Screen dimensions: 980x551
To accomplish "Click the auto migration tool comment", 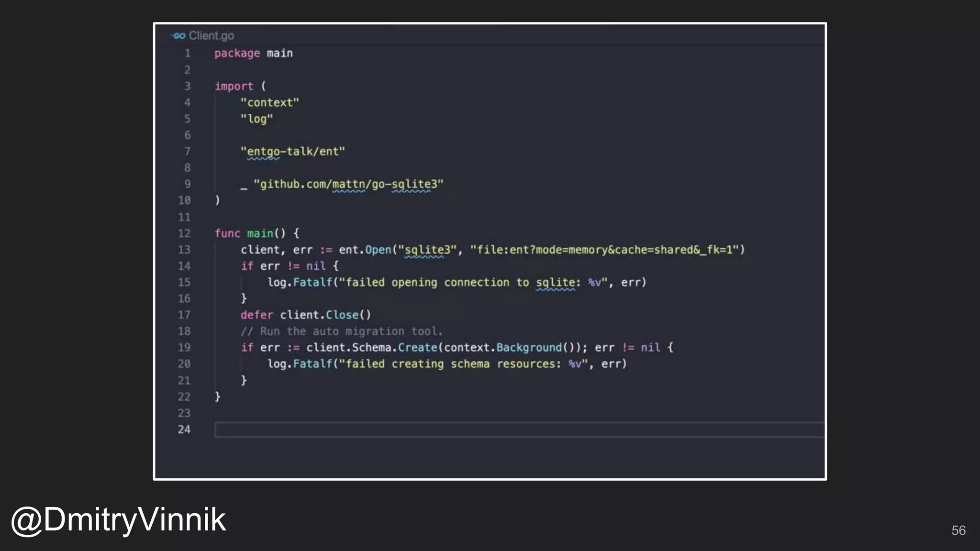I will (342, 331).
